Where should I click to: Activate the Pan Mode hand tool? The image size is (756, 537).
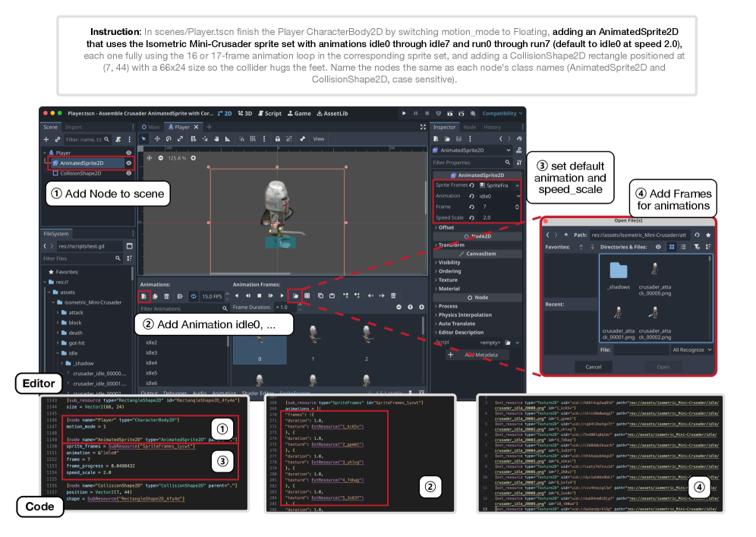point(216,139)
